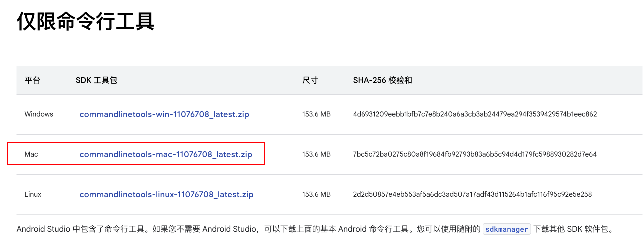Click the 尺寸 column header
The width and height of the screenshot is (644, 242).
click(310, 80)
